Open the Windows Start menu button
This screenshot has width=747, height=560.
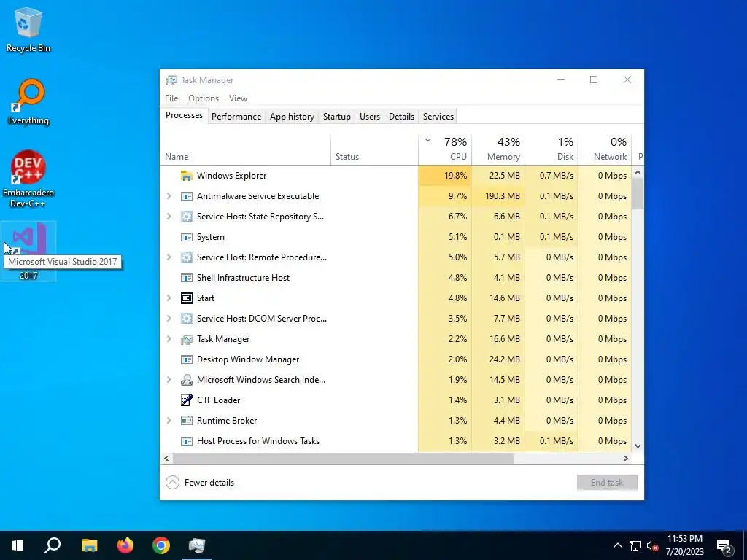click(x=18, y=545)
